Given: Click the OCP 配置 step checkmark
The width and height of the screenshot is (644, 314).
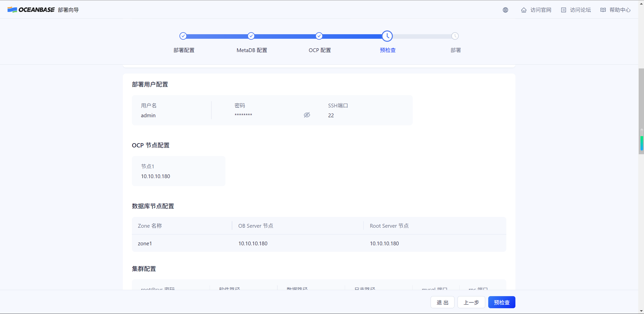Looking at the screenshot, I should coord(319,36).
